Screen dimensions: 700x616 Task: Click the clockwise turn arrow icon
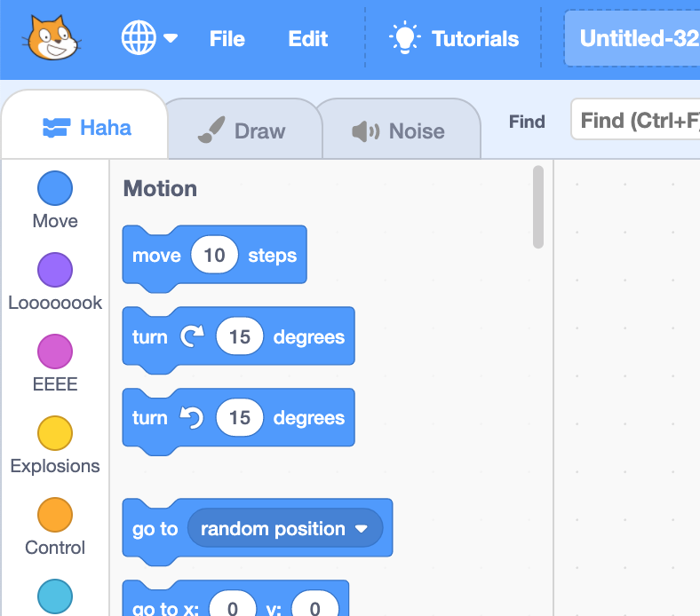click(x=192, y=336)
